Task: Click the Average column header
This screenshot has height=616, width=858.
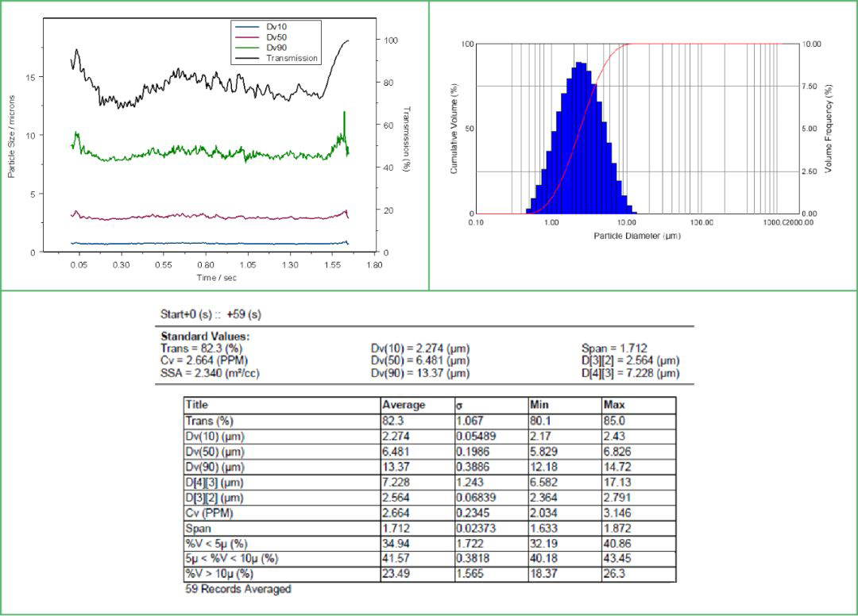Action: [404, 405]
